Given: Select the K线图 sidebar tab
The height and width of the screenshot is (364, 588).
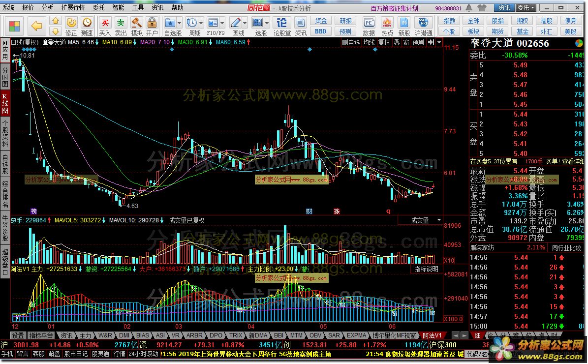Looking at the screenshot, I should (x=5, y=104).
